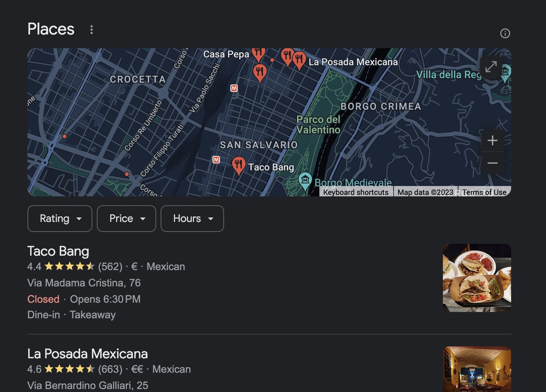
Task: Click the Villa della Regina museum marker
Action: pos(506,73)
